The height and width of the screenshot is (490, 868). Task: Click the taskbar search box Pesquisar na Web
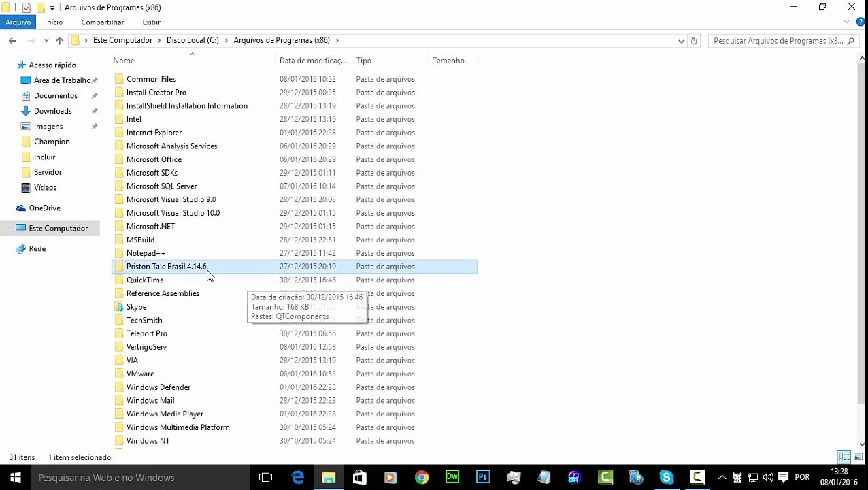(141, 478)
